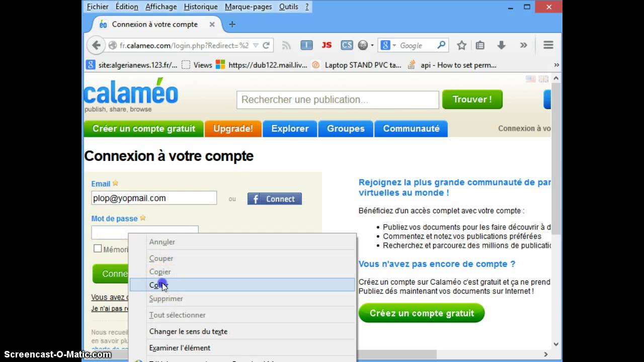Open the Outils menu
Image resolution: width=644 pixels, height=362 pixels.
click(x=289, y=7)
